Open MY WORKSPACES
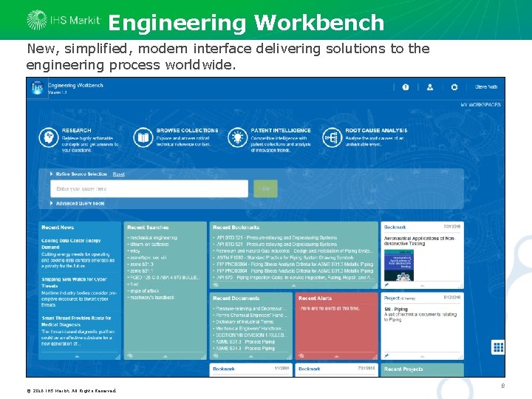Image resolution: width=532 pixels, height=399 pixels. click(480, 104)
